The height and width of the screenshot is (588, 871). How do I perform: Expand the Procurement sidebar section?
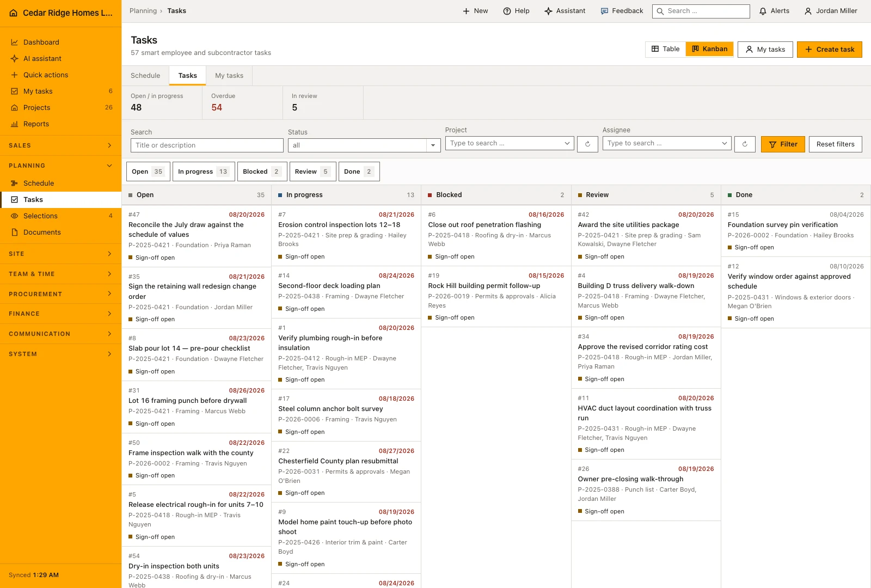(x=60, y=294)
